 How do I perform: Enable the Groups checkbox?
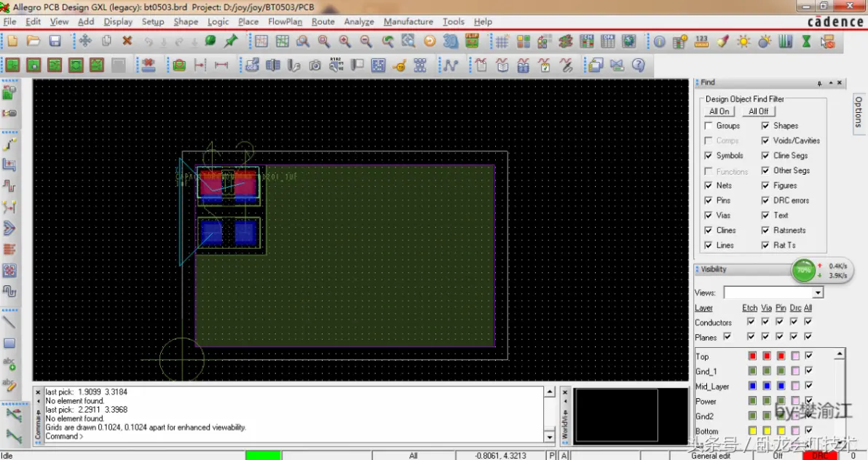point(708,126)
